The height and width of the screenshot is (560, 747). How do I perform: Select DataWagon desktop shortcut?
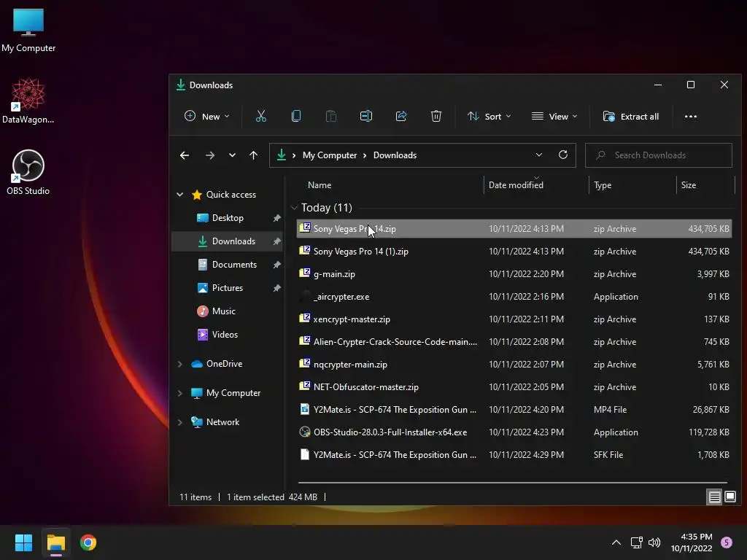coord(28,101)
